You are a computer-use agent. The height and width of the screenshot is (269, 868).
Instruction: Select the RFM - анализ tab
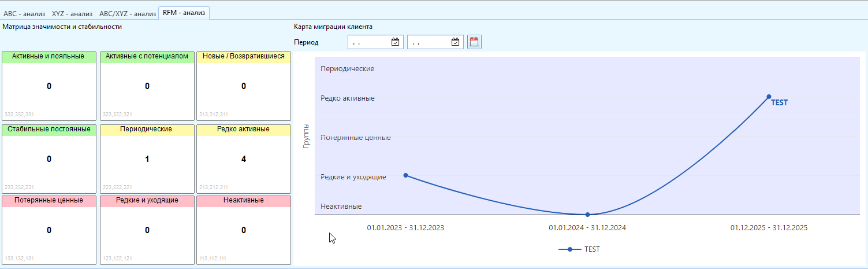(184, 12)
